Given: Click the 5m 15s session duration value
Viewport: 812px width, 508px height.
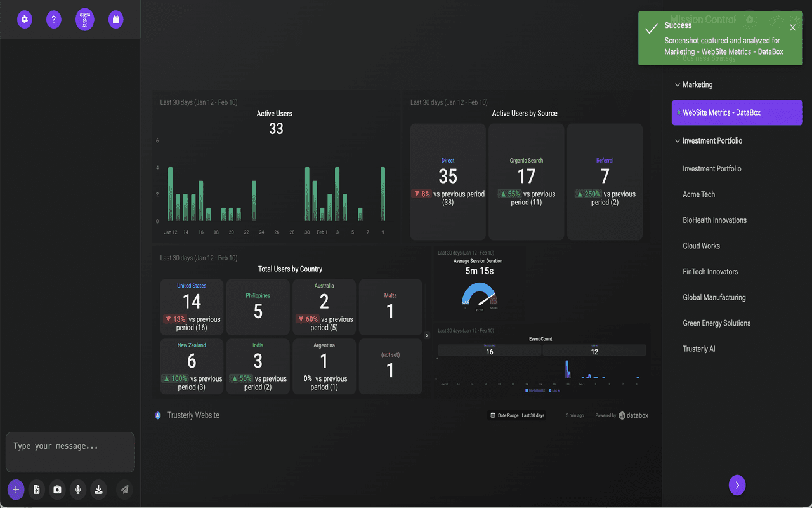Looking at the screenshot, I should [x=480, y=271].
